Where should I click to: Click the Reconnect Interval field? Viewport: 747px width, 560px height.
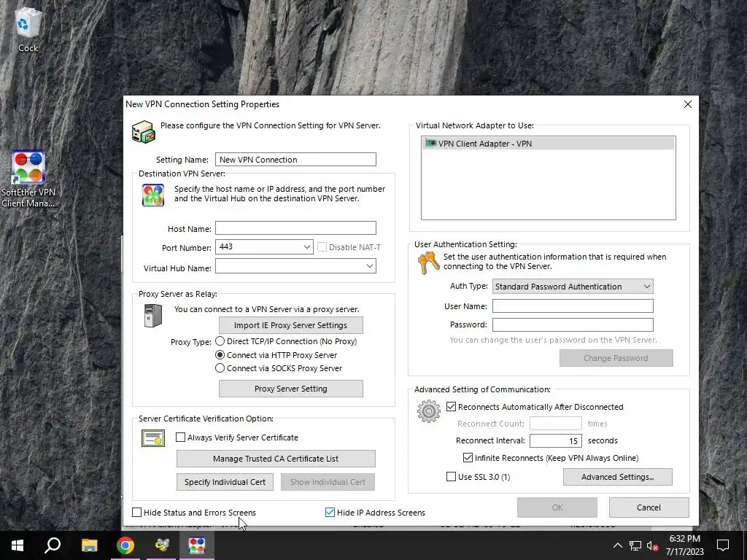pos(555,440)
